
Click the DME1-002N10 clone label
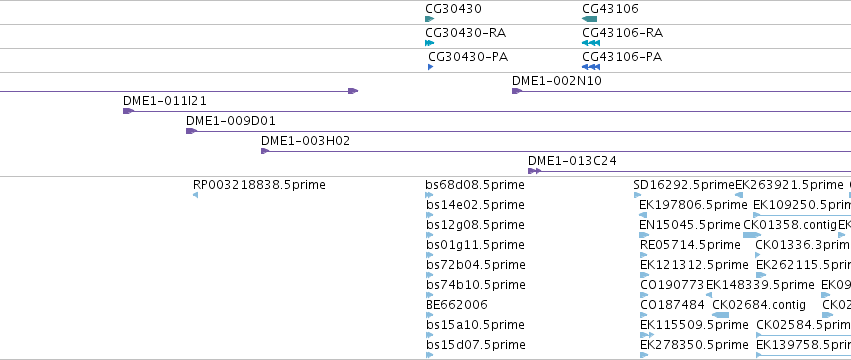click(557, 81)
